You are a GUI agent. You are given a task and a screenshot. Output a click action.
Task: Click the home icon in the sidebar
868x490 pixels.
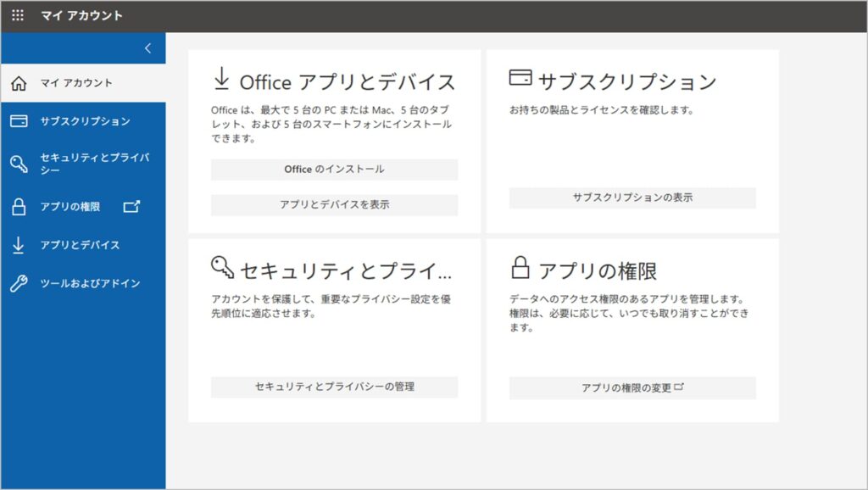tap(19, 83)
